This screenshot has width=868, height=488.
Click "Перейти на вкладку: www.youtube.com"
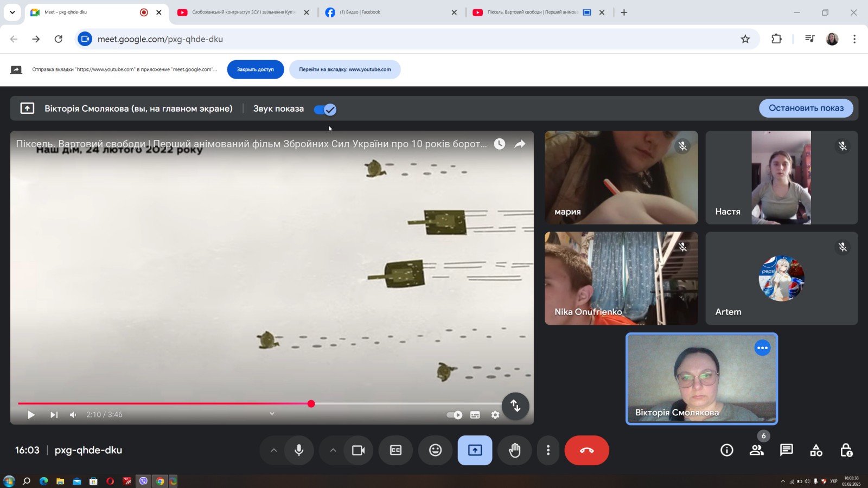[x=345, y=69]
